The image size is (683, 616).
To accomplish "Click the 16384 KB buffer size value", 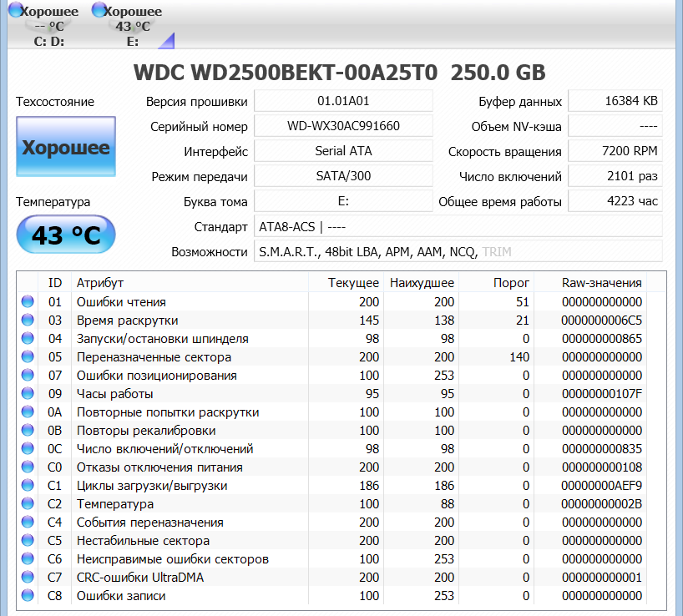I will (x=615, y=101).
